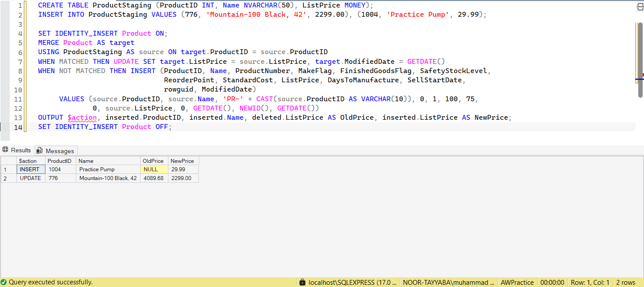The image size is (644, 287).
Task: Click the Practice Pump name cell
Action: 108,169
